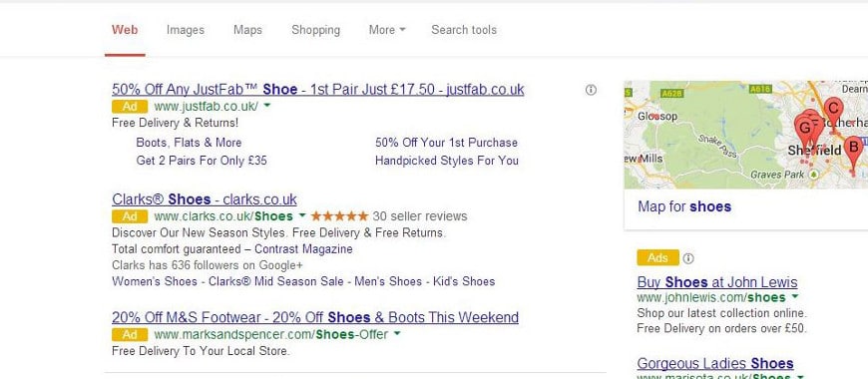The height and width of the screenshot is (379, 868).
Task: Switch to the Images tab
Action: (186, 30)
